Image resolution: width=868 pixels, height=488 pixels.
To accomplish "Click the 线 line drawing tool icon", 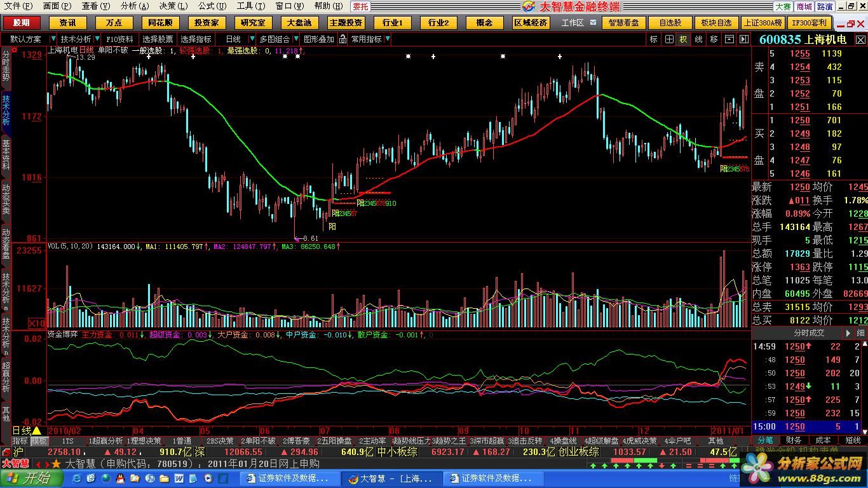I will tap(698, 39).
